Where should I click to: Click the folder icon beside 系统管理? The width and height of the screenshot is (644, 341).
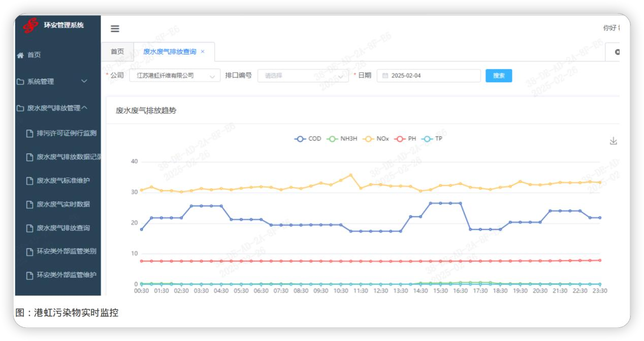(x=20, y=81)
